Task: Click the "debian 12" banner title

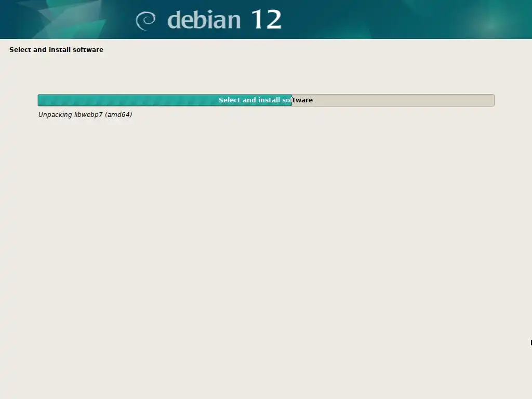Action: click(224, 19)
